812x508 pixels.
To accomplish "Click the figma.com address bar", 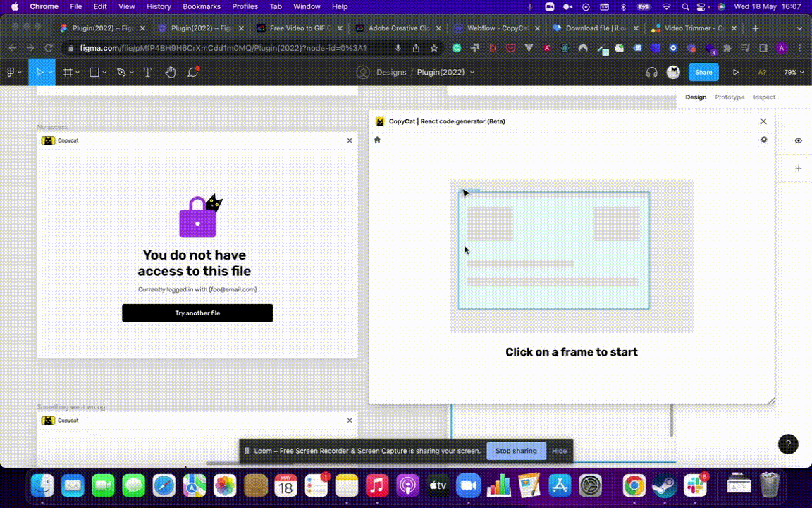I will (x=223, y=48).
